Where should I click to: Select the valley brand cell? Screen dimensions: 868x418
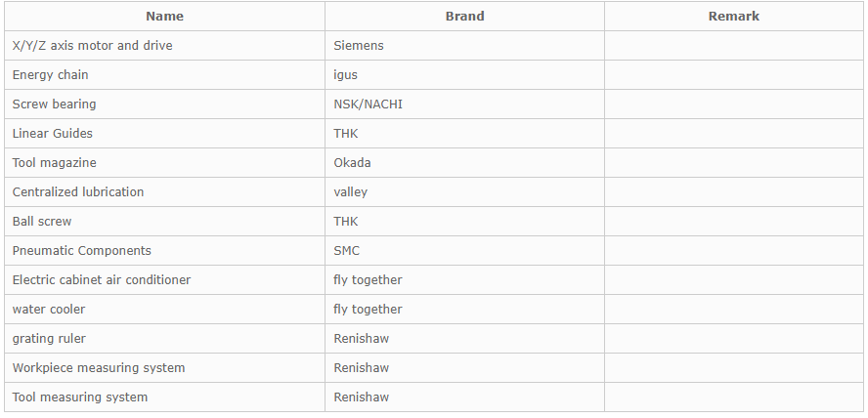pos(464,191)
